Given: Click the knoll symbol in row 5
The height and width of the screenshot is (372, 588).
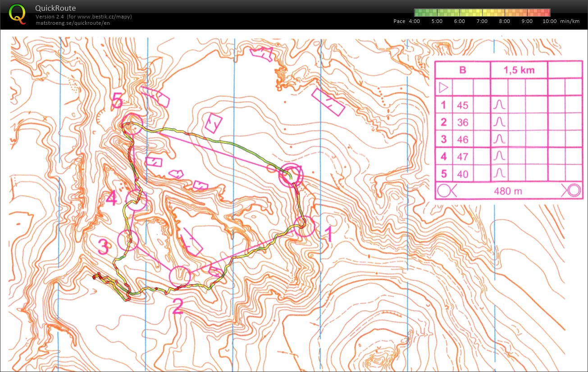Looking at the screenshot, I should click(x=499, y=173).
